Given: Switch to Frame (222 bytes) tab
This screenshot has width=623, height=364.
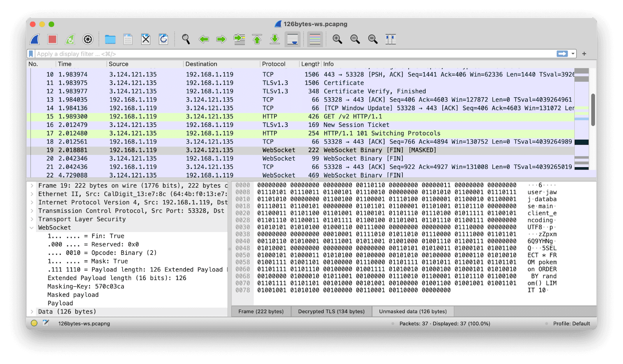Looking at the screenshot, I should [x=261, y=311].
